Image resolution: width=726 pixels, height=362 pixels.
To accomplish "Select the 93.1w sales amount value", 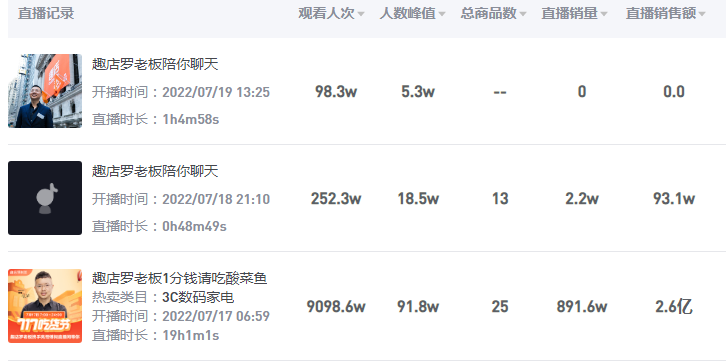I will click(674, 199).
